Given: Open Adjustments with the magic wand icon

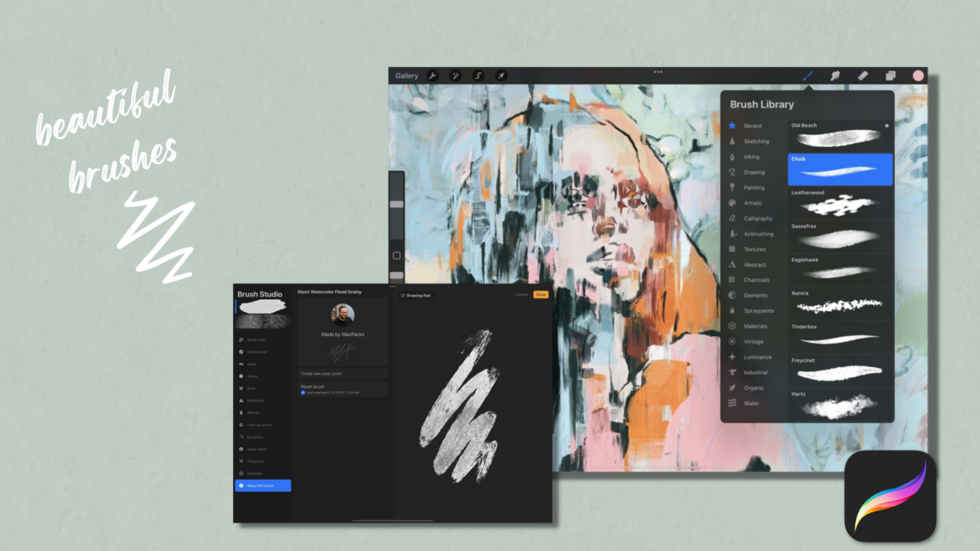Looking at the screenshot, I should tap(456, 76).
